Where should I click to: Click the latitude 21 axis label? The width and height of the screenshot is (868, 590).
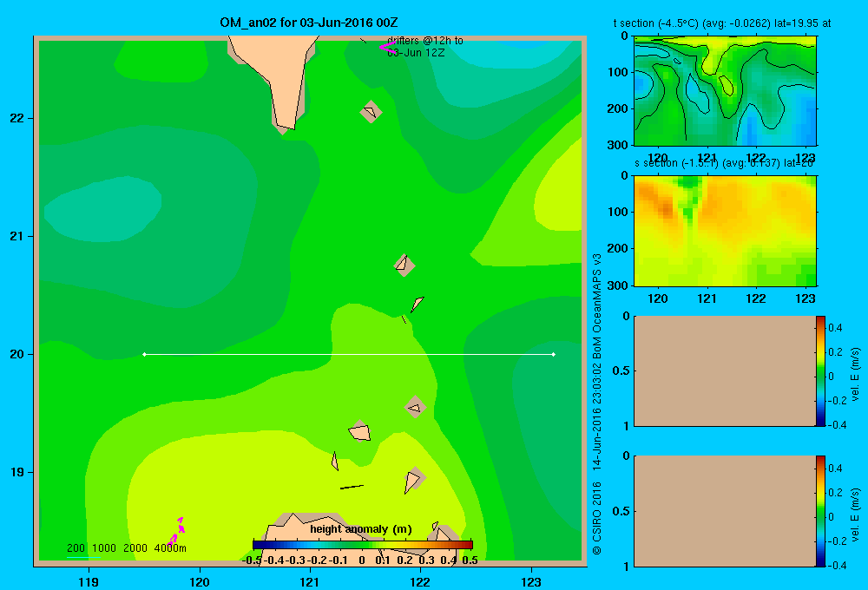pyautogui.click(x=17, y=236)
